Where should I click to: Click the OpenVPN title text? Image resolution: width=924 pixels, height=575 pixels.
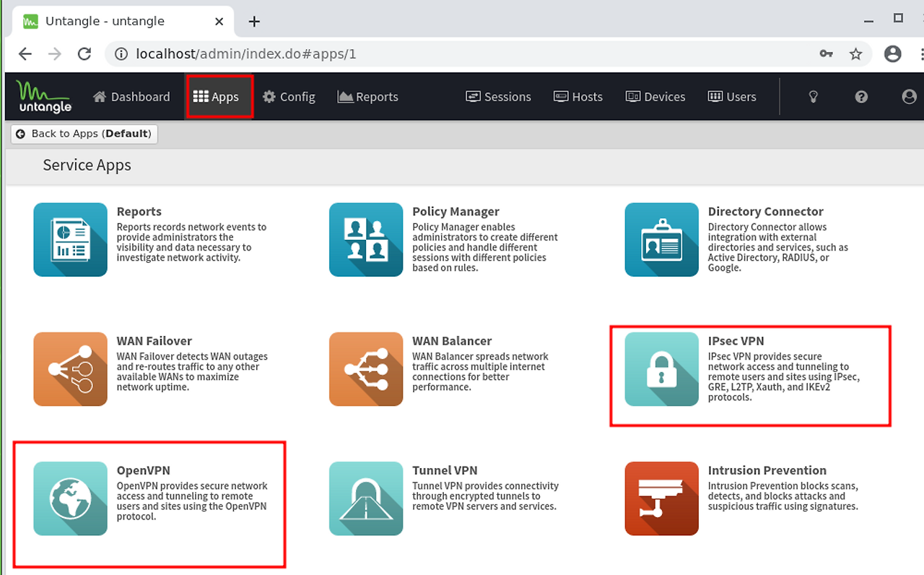(x=144, y=470)
